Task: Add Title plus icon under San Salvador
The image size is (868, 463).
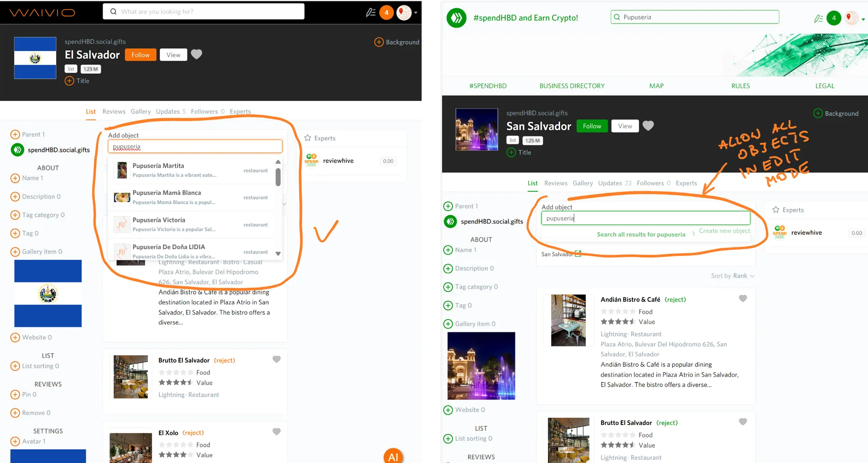Action: point(511,152)
